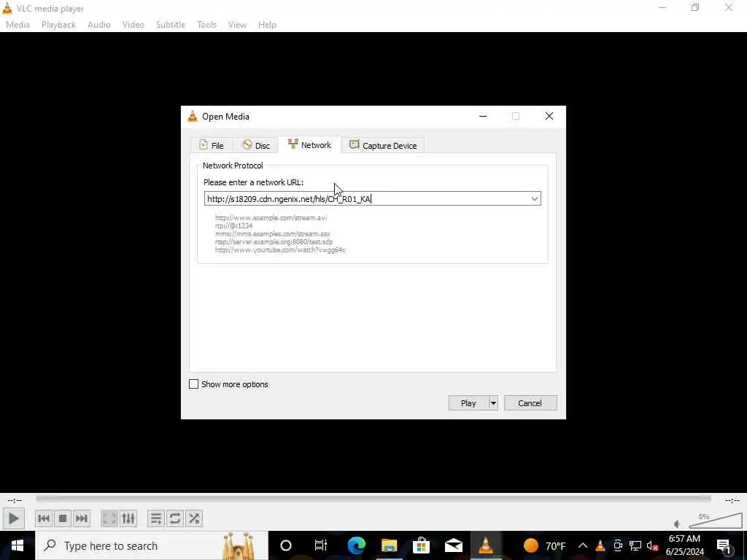The width and height of the screenshot is (747, 560).
Task: Open extended settings equalizer icon
Action: pyautogui.click(x=128, y=518)
